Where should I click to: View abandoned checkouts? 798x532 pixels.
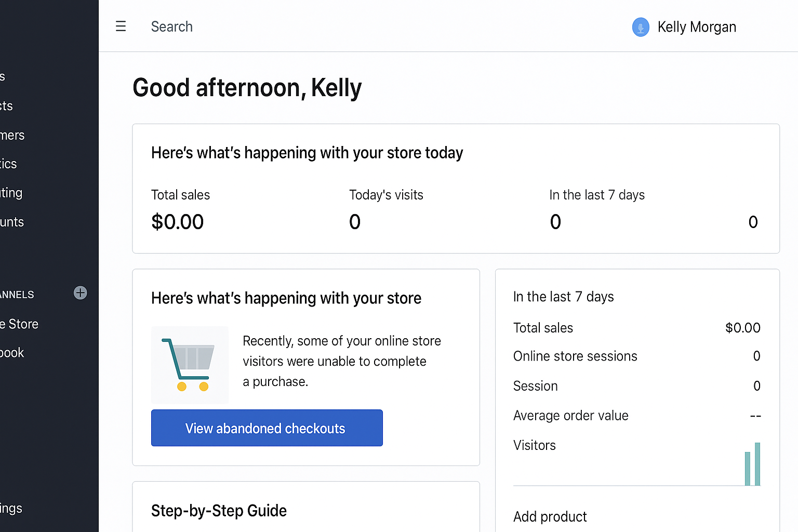(x=267, y=428)
